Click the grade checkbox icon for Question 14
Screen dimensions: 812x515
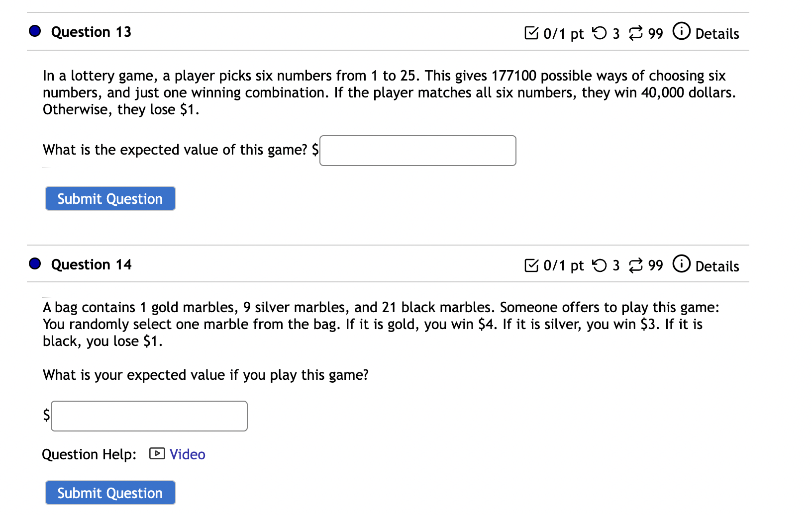(532, 265)
